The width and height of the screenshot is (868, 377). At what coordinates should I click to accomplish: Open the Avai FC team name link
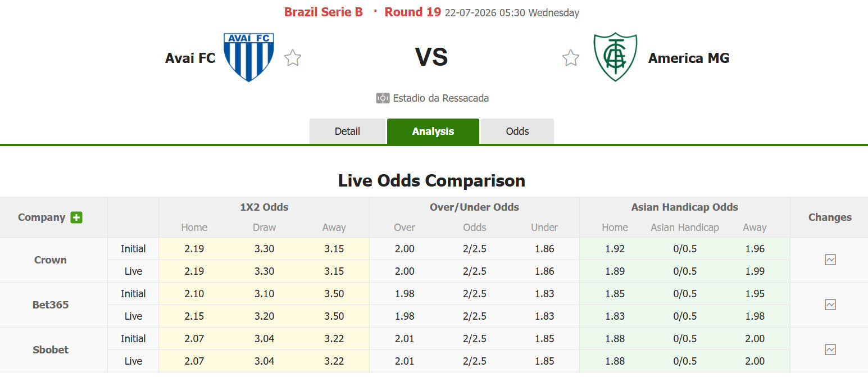[190, 58]
